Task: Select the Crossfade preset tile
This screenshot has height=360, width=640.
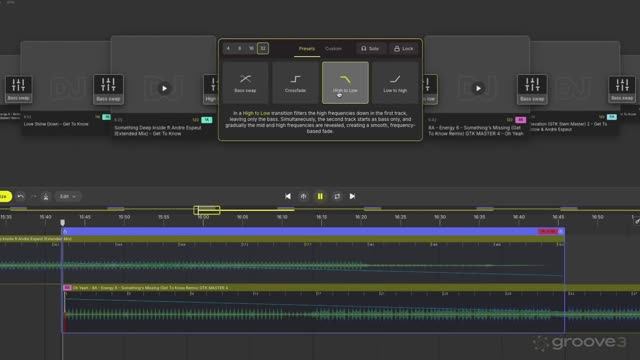Action: [295, 83]
